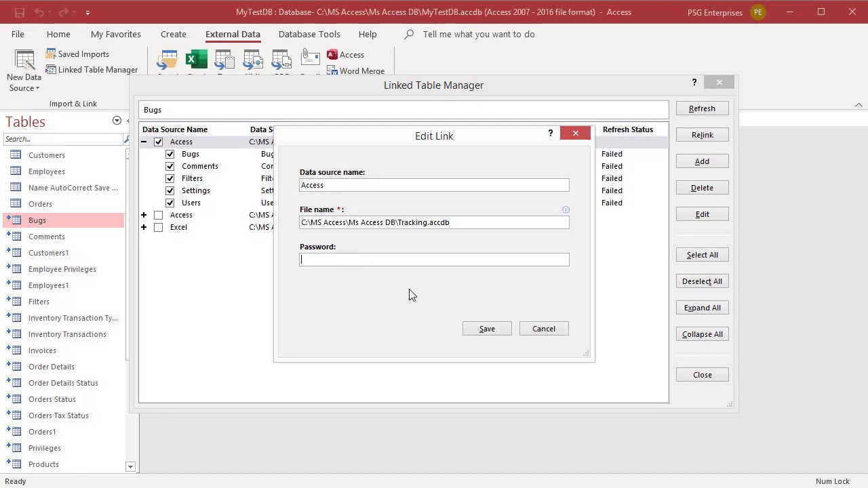The height and width of the screenshot is (488, 868).
Task: Check the Excel data source checkbox
Action: pyautogui.click(x=158, y=227)
